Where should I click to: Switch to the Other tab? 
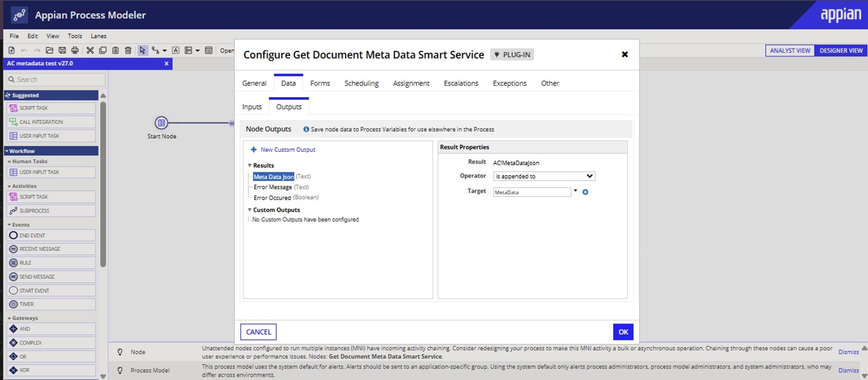pyautogui.click(x=550, y=83)
